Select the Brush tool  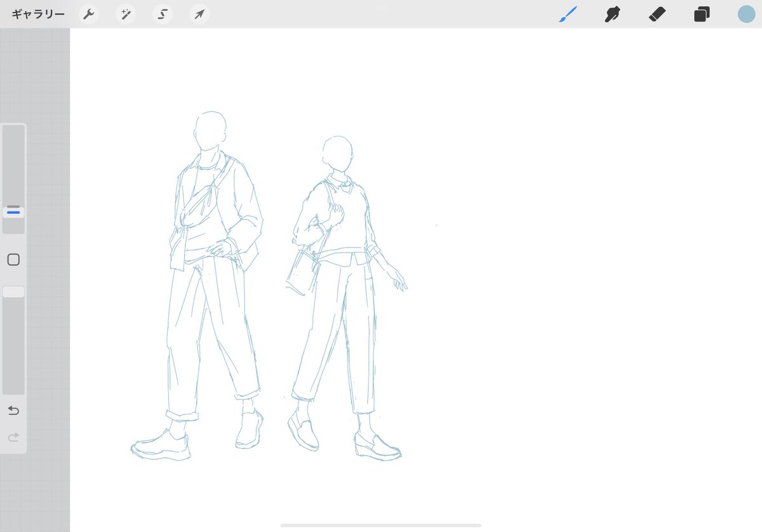click(x=568, y=14)
